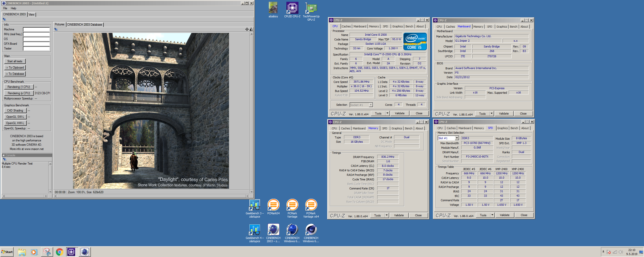
Task: Click the Chrome taskbar icon
Action: pyautogui.click(x=59, y=252)
